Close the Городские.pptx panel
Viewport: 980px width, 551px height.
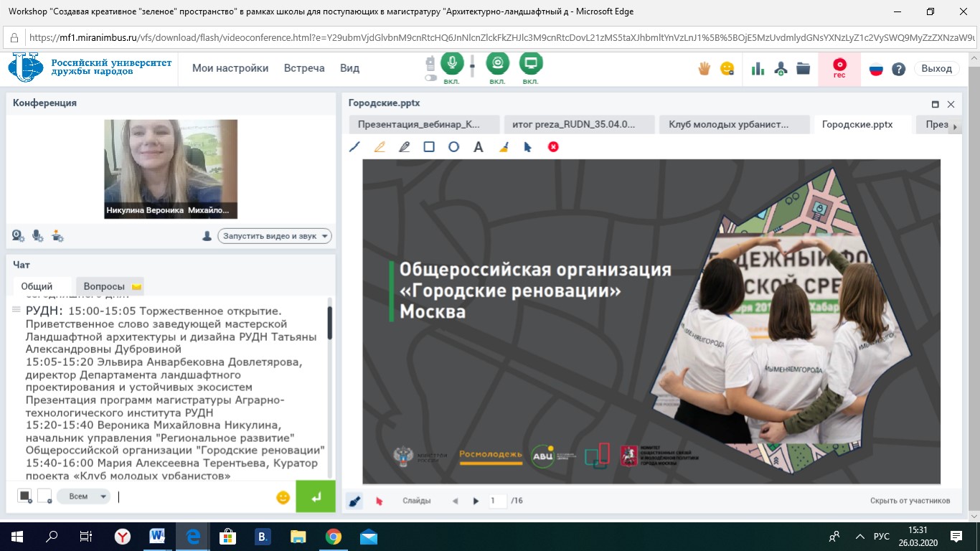click(x=951, y=104)
